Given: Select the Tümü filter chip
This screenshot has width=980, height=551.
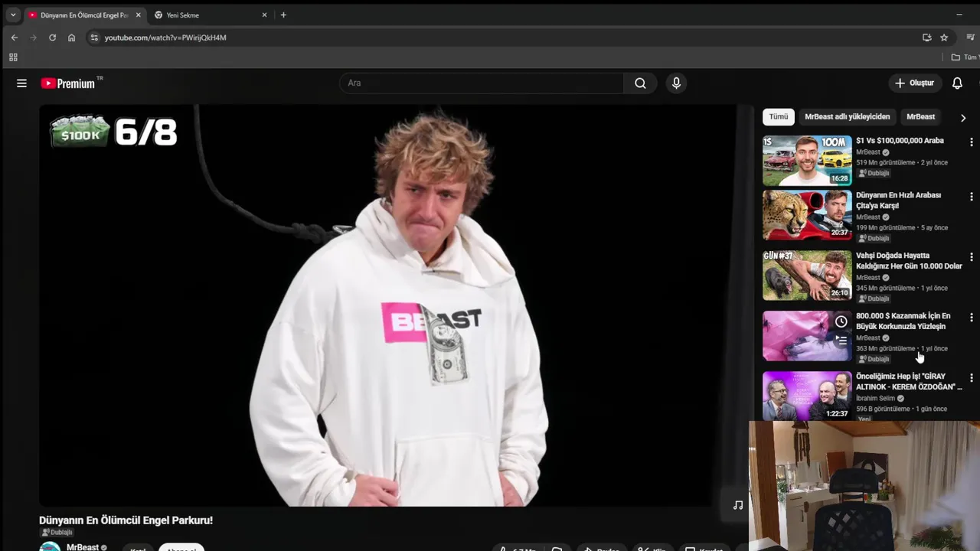Looking at the screenshot, I should coord(779,116).
